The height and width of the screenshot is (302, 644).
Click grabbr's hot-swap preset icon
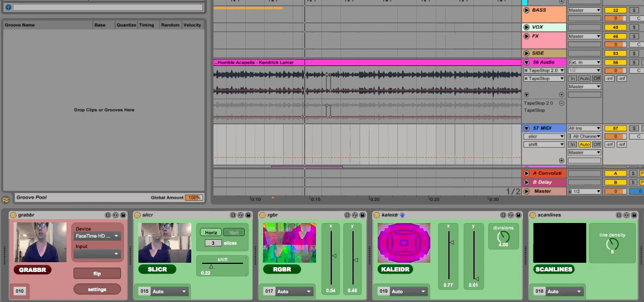(116, 215)
